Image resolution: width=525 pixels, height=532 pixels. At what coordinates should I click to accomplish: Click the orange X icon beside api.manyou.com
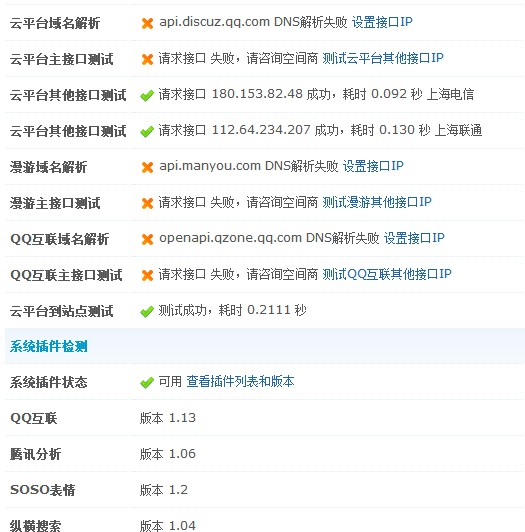click(x=147, y=167)
